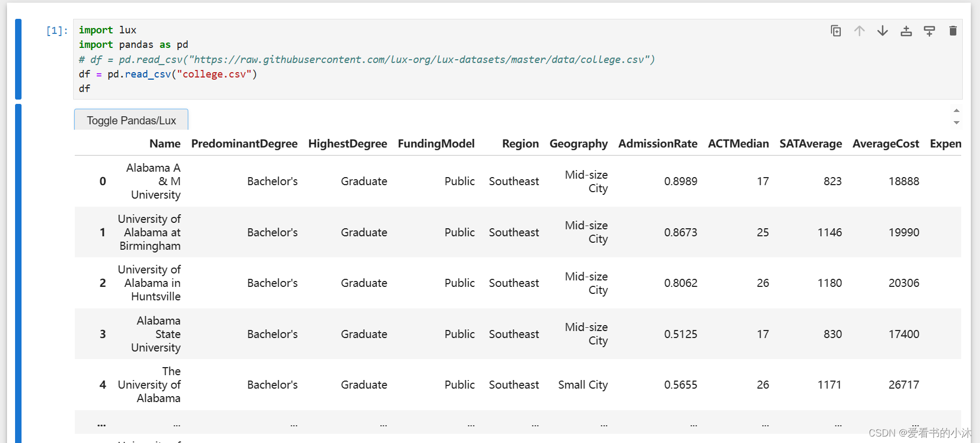This screenshot has width=980, height=443.
Task: Click output scroll down arrow
Action: click(956, 123)
